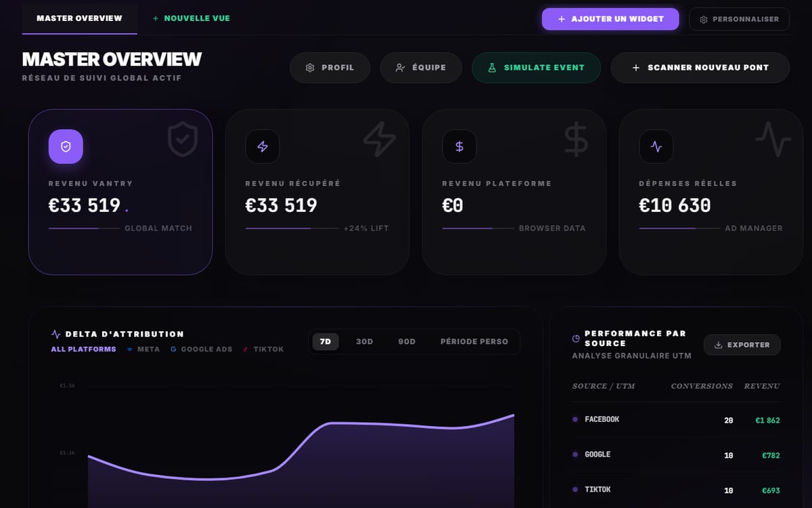Switch to the Master Overview tab
Image resolution: width=812 pixels, height=508 pixels.
(79, 18)
